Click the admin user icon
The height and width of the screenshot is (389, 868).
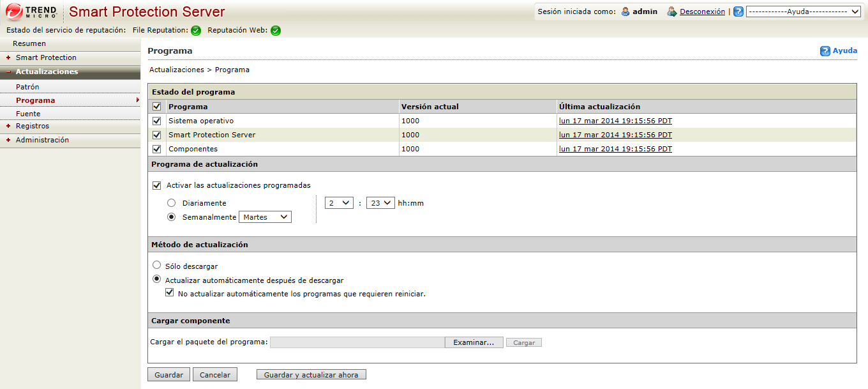coord(625,11)
